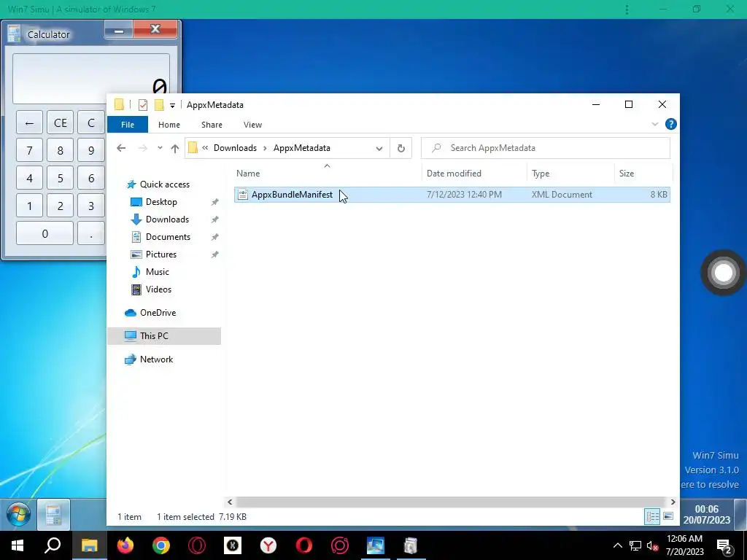Launch Firefox from the taskbar
The image size is (747, 560).
(125, 545)
